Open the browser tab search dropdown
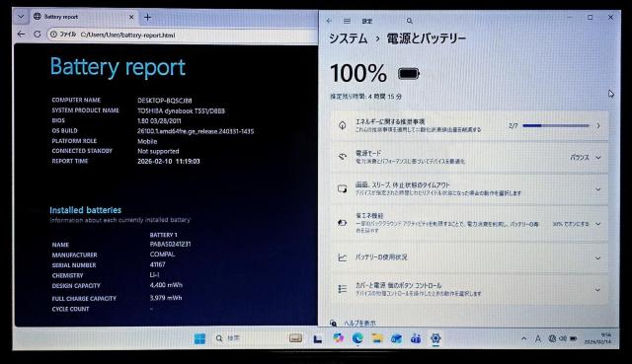This screenshot has height=364, width=632. pos(21,17)
